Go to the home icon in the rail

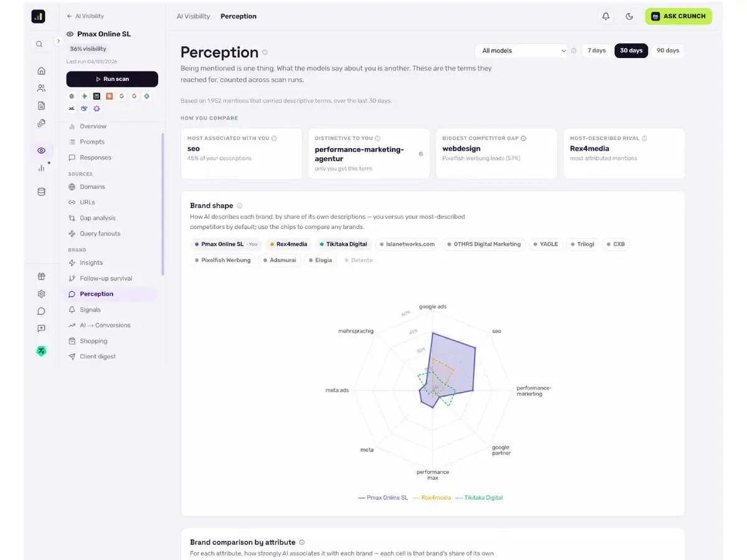(41, 71)
